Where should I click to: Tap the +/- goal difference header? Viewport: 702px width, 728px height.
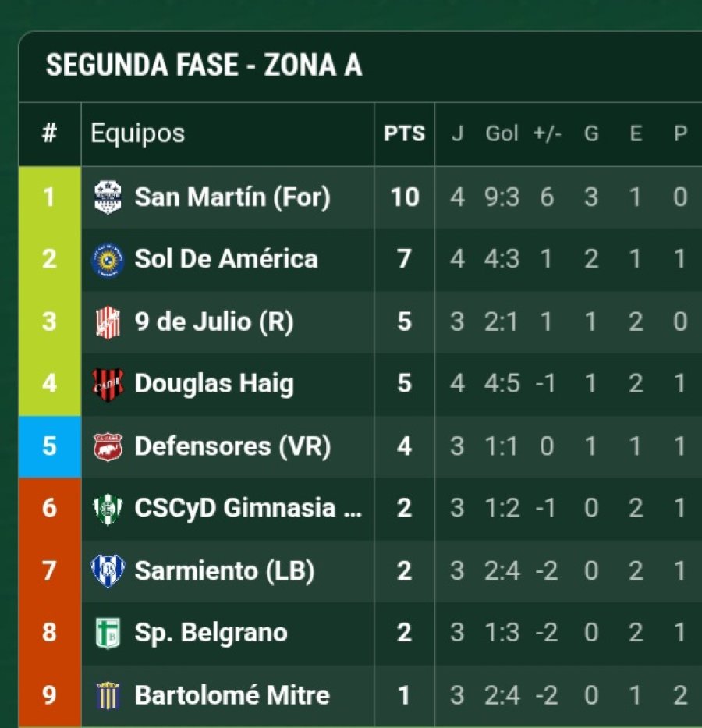point(547,133)
